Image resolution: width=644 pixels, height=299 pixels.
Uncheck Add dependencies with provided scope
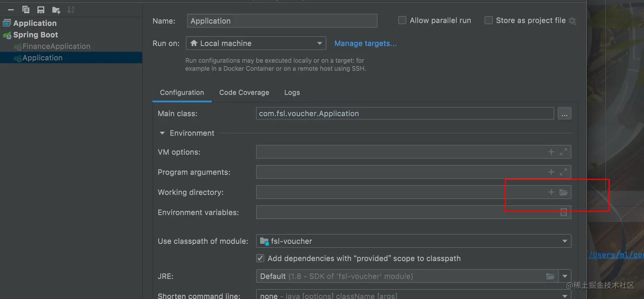pos(260,258)
